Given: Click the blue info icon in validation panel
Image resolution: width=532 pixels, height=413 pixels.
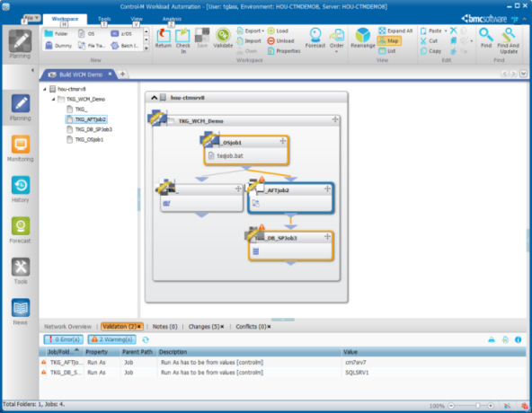Looking at the screenshot, I should click(x=518, y=339).
